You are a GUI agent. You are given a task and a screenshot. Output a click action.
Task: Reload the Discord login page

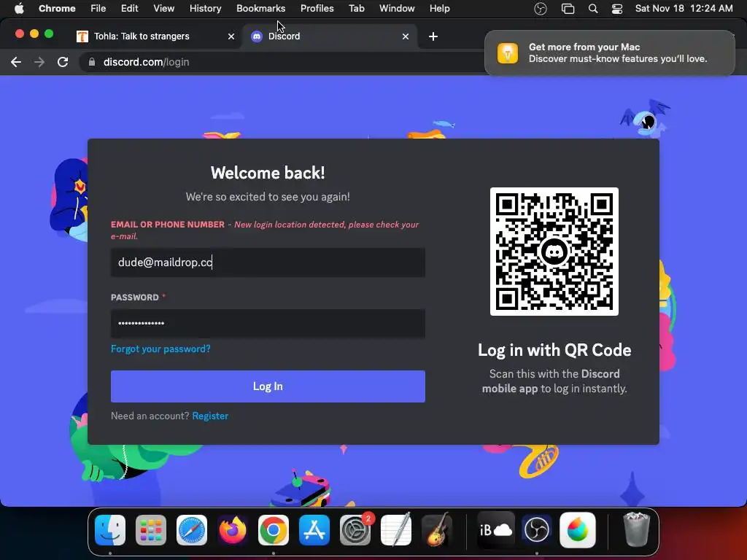point(63,62)
